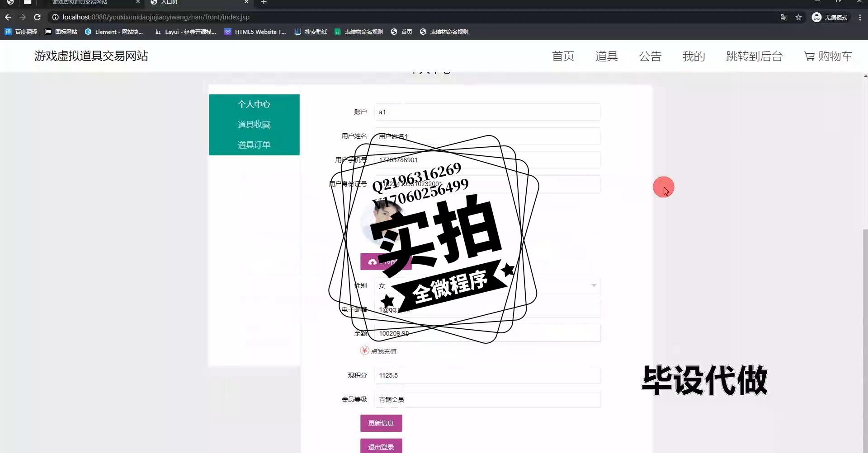Open 道具 in the site navigation
This screenshot has width=868, height=453.
click(606, 56)
